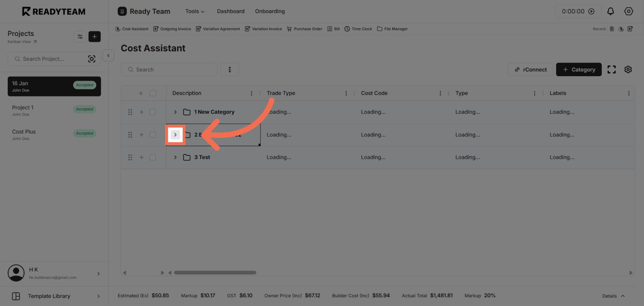Click the notification bell icon

[610, 11]
